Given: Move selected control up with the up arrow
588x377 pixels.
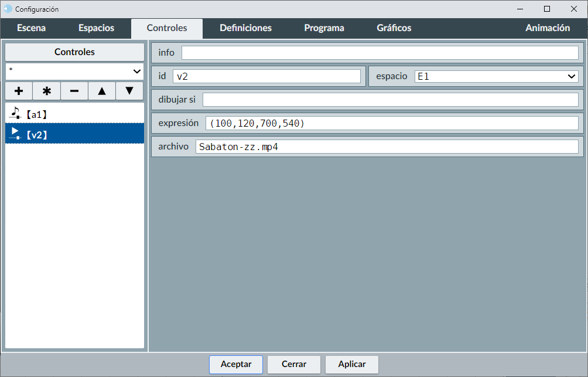Looking at the screenshot, I should tap(102, 91).
